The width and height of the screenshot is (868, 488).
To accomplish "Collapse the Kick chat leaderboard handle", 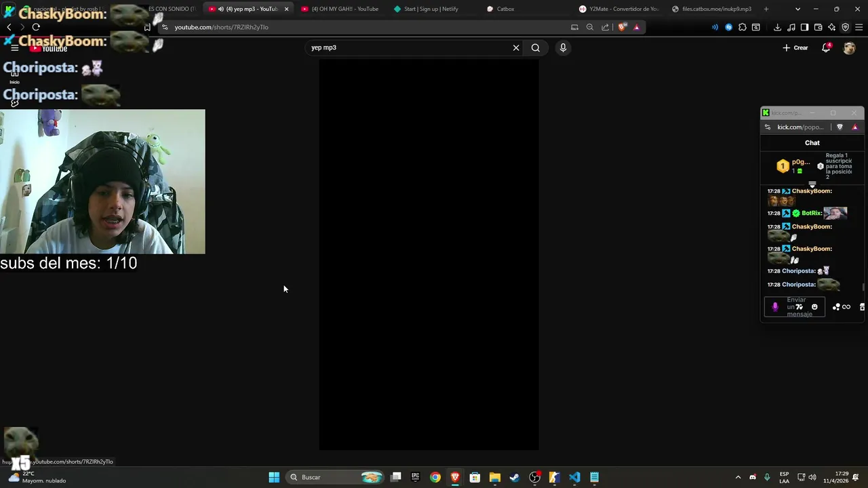I will tap(812, 184).
